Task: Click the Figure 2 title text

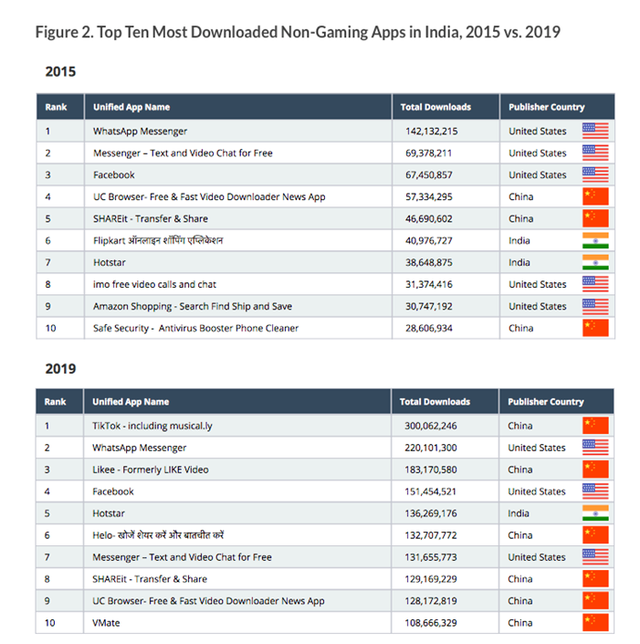Action: pos(297,32)
